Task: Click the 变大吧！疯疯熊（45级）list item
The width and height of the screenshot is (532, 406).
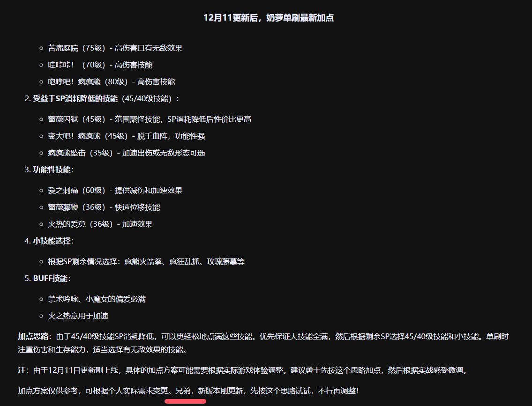Action: point(126,136)
